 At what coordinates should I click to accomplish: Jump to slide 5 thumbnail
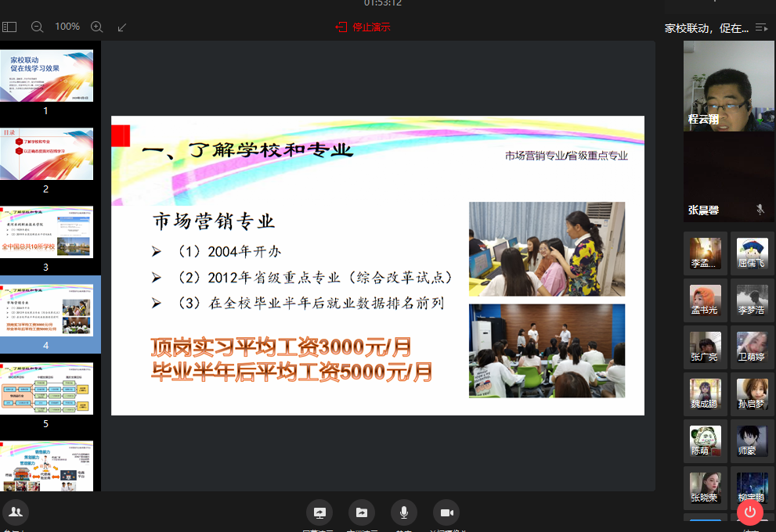click(46, 388)
